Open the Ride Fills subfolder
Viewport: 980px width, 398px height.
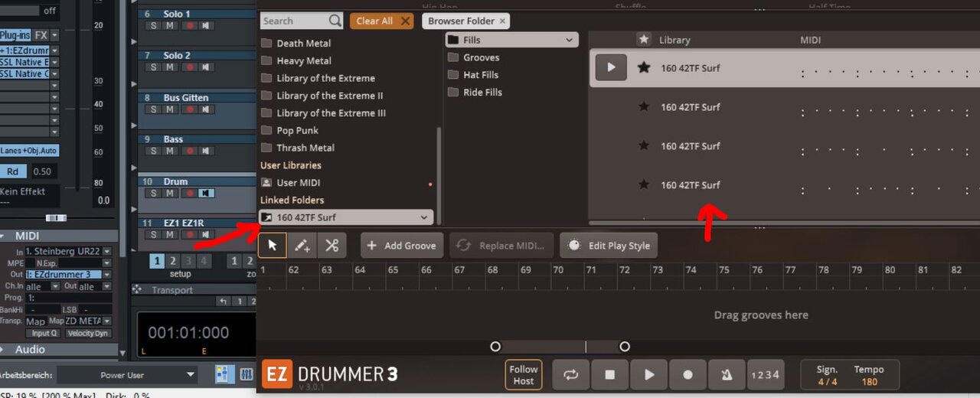click(x=482, y=93)
